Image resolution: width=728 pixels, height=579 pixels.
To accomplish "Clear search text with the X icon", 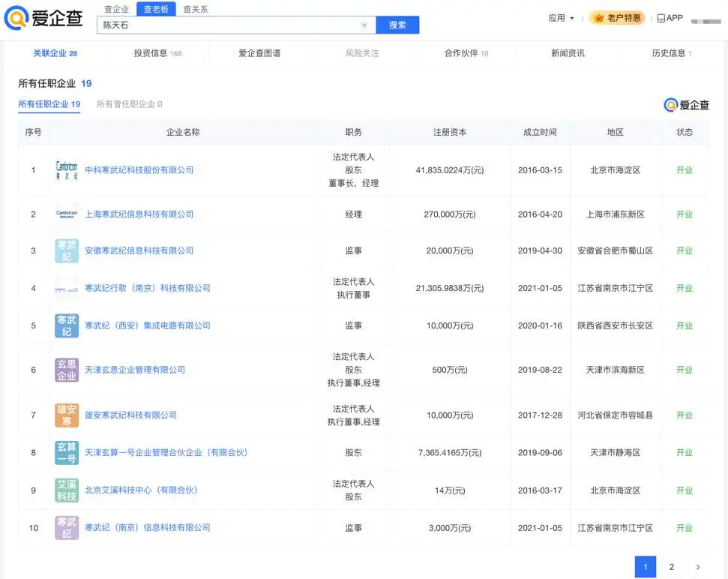I will coord(364,25).
